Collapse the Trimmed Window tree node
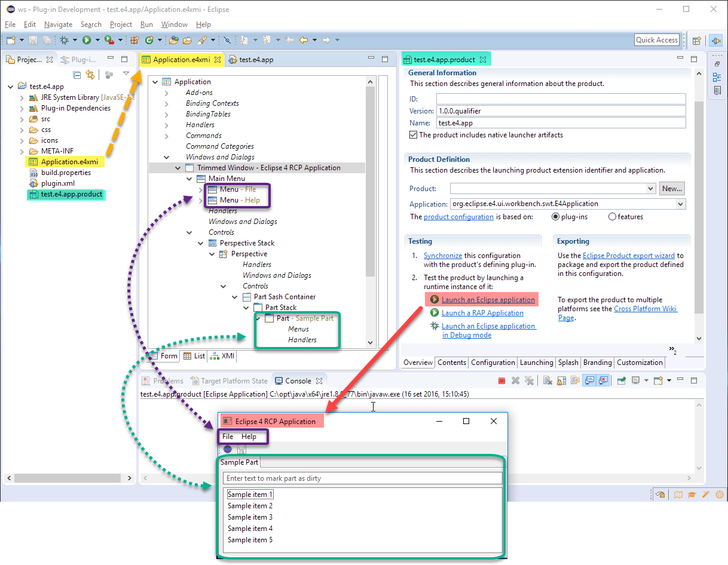The width and height of the screenshot is (728, 565). 178,168
